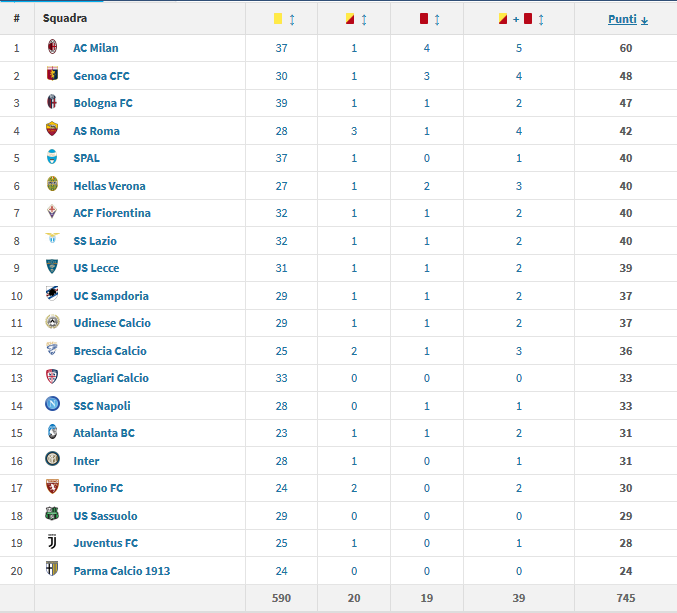This screenshot has width=677, height=613.
Task: Open the Cagliari Calcio team link
Action: 111,378
